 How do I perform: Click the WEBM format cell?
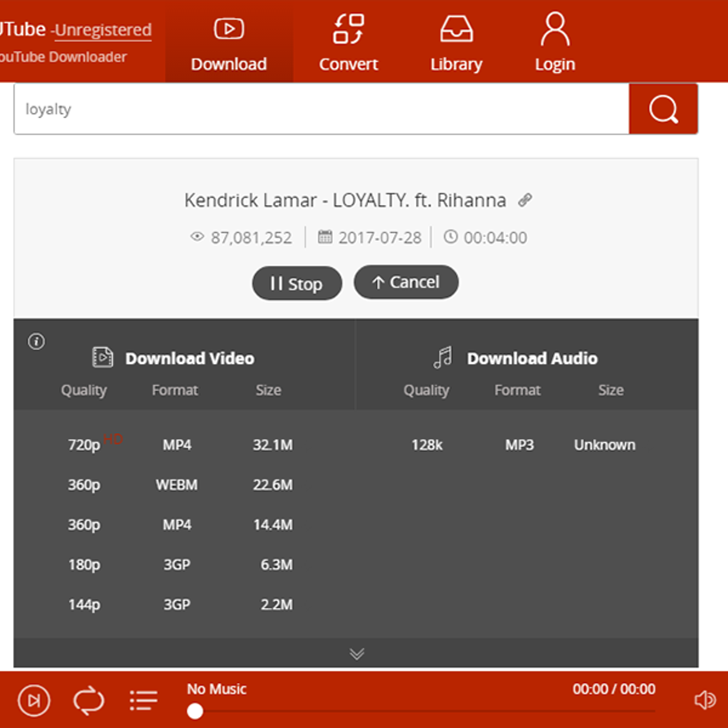[177, 485]
